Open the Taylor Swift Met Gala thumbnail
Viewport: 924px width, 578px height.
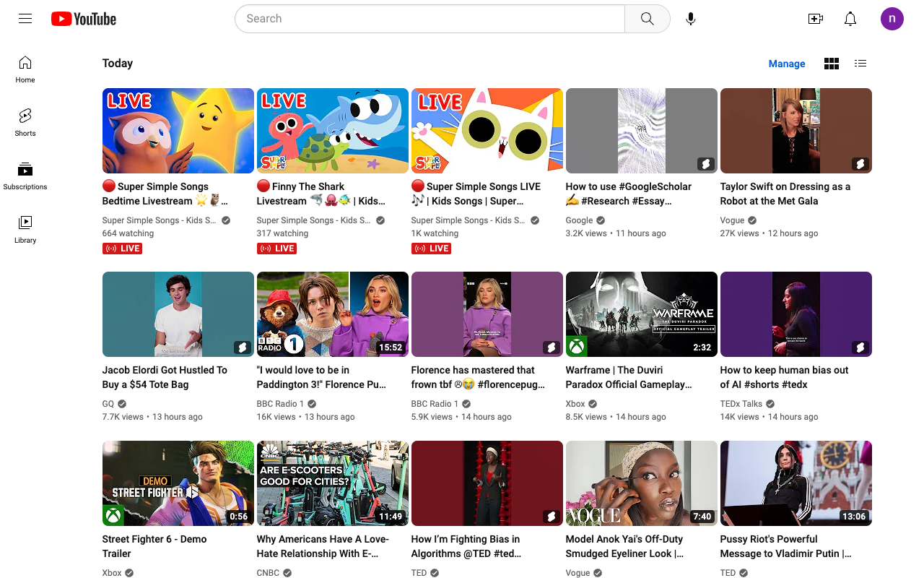click(x=796, y=131)
